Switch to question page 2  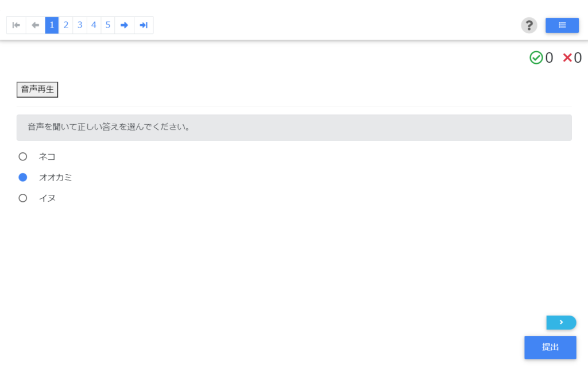pos(65,25)
